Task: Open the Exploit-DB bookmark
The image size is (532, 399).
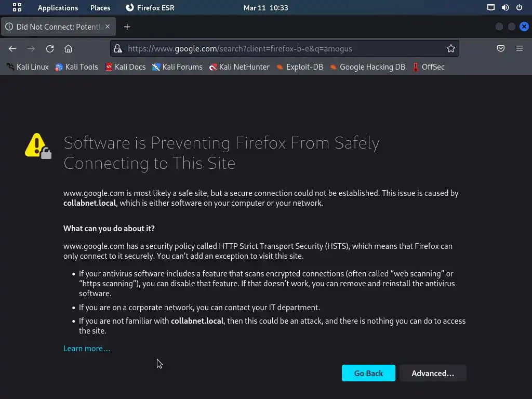Action: [x=300, y=67]
